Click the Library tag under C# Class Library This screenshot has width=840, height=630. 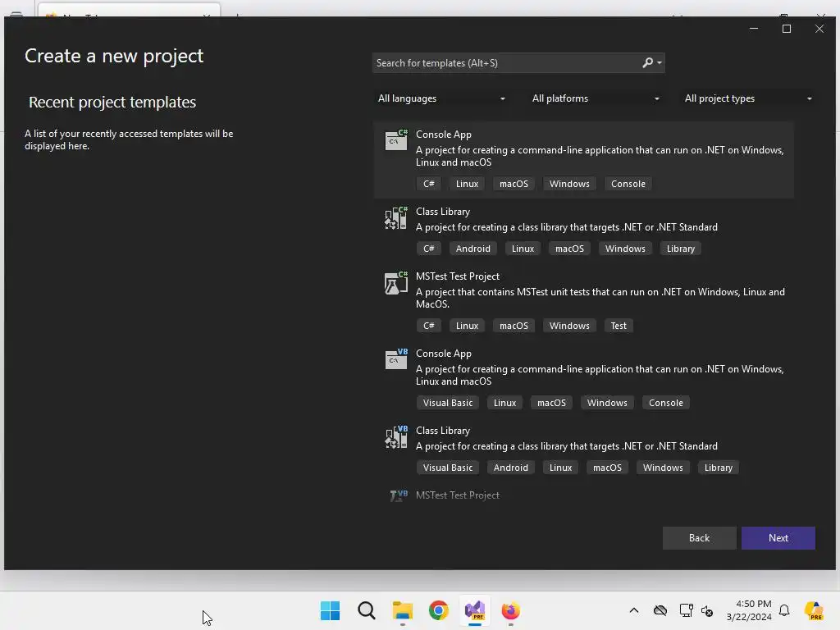(680, 249)
